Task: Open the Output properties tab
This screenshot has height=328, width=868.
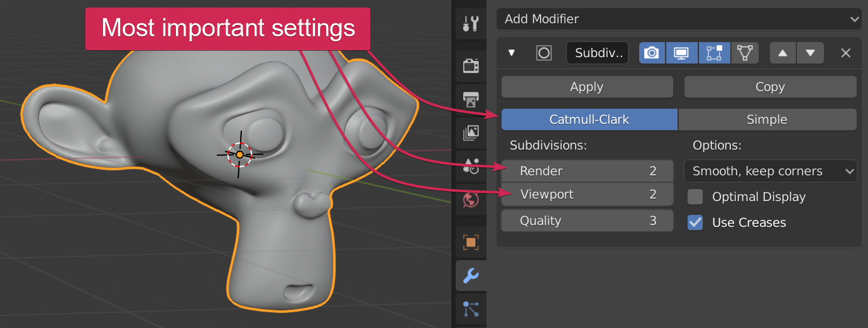Action: point(471,99)
